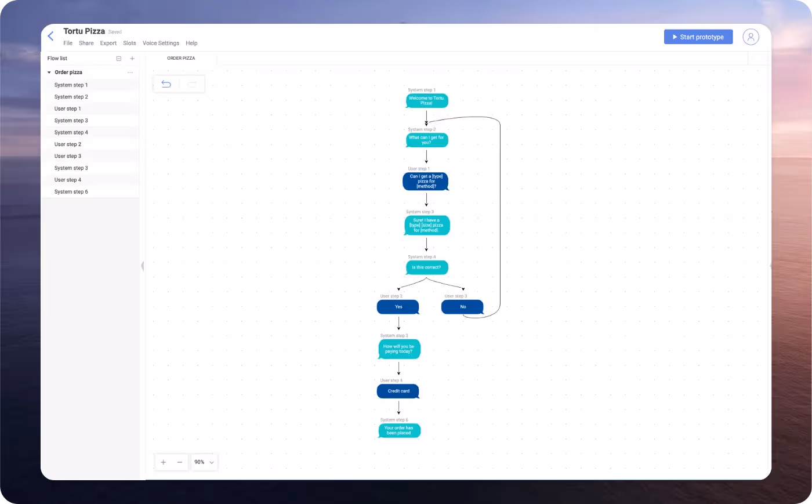Select the ORDER PIZZA canvas tab
This screenshot has height=504, width=812.
coord(181,58)
